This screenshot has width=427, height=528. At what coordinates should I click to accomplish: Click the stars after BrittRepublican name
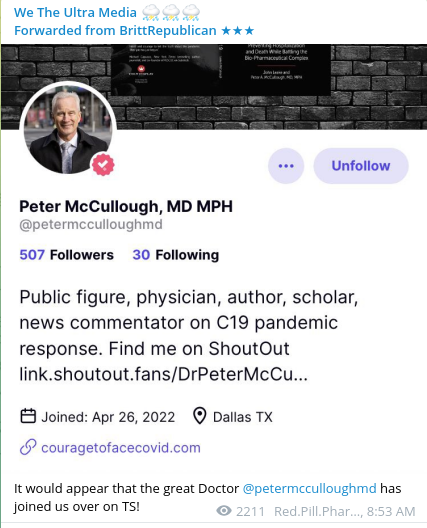(x=237, y=31)
